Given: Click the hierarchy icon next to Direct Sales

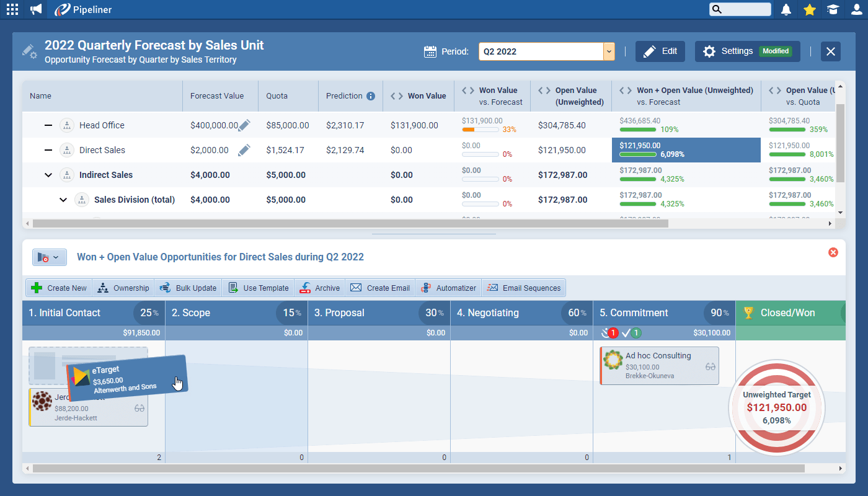Looking at the screenshot, I should pos(66,149).
